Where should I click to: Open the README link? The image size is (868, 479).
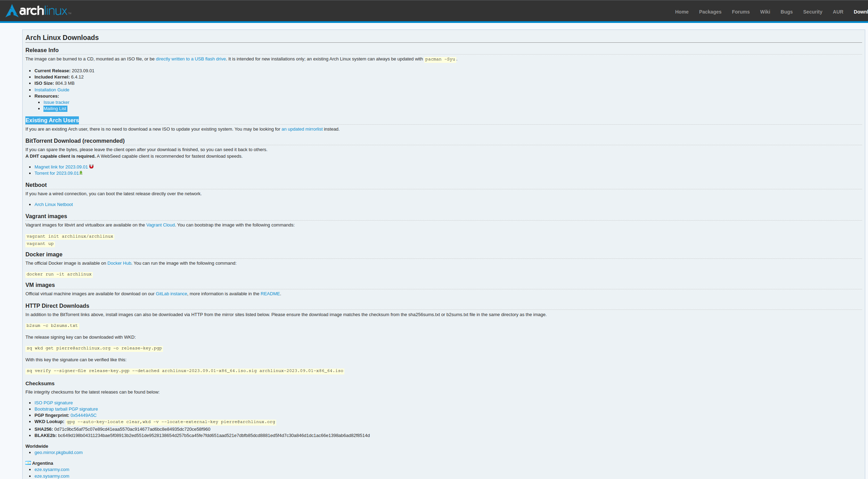click(270, 294)
